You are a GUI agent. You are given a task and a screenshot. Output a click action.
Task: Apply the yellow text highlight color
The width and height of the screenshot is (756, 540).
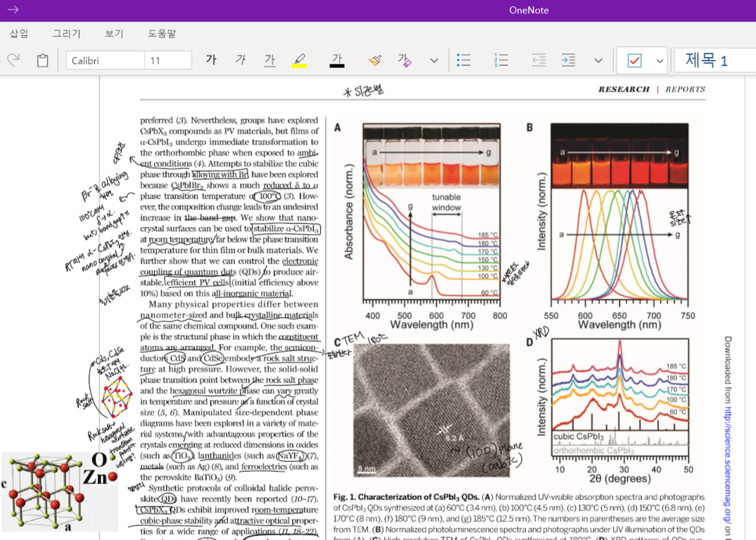[299, 60]
